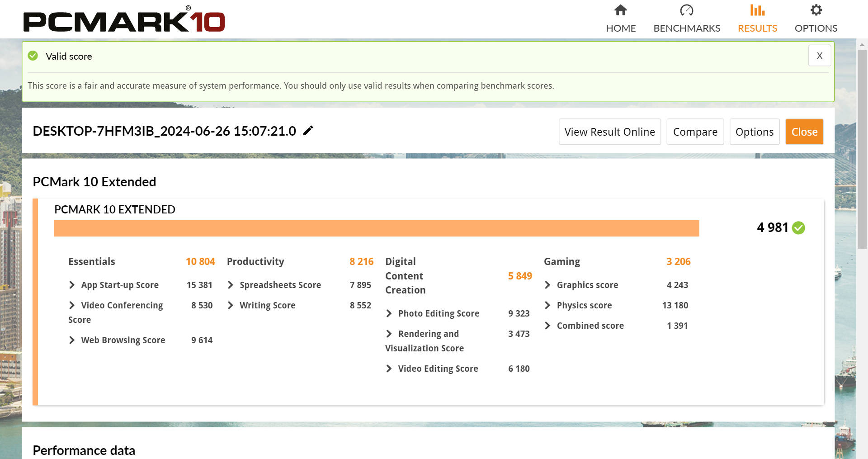Click the Spreadsheets Score value 7 895
This screenshot has width=868, height=459.
point(360,285)
